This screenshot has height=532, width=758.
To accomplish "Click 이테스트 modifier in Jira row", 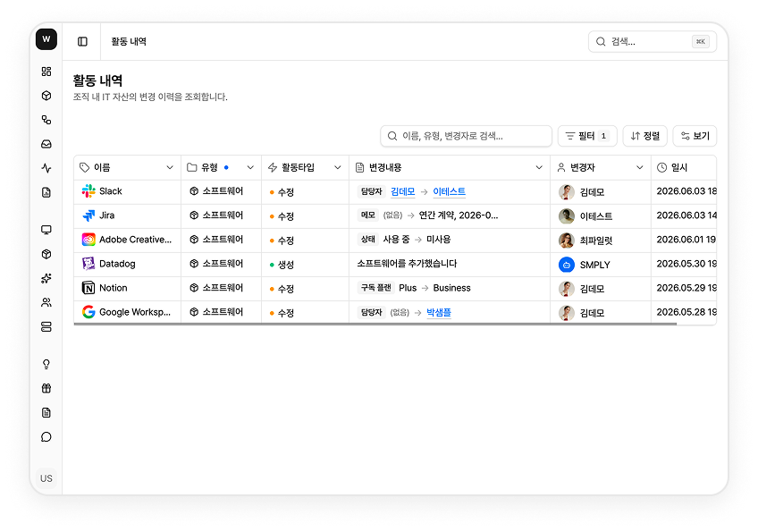I will pos(595,216).
